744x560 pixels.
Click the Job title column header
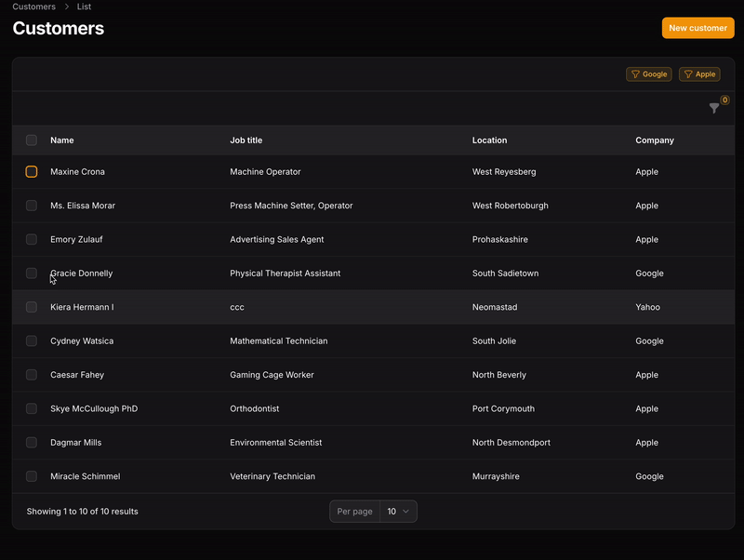[x=246, y=140]
